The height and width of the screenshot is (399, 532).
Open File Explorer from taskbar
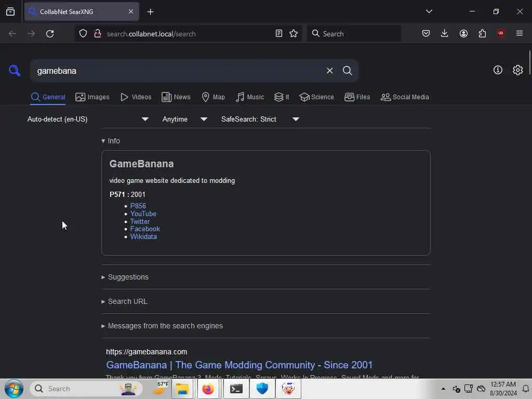tap(182, 389)
